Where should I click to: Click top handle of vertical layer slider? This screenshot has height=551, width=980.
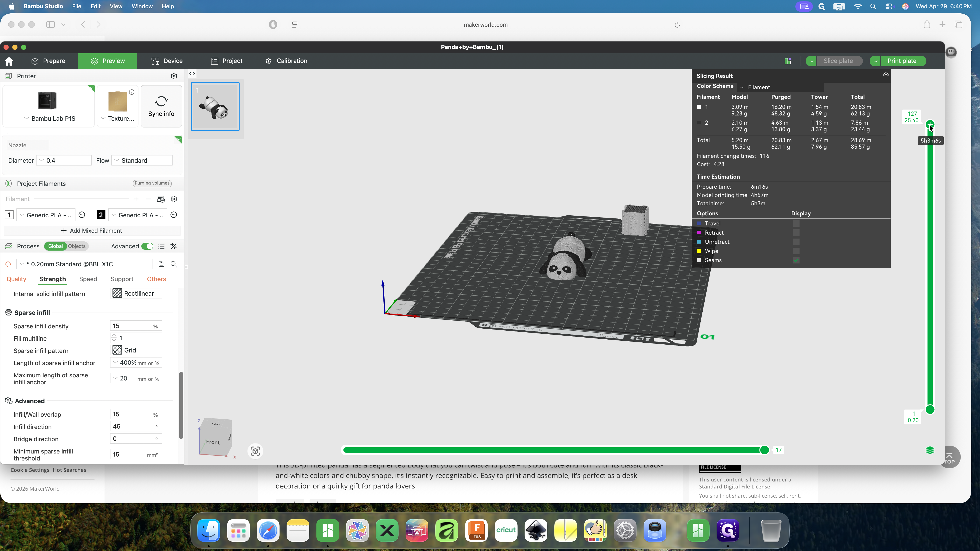point(930,124)
